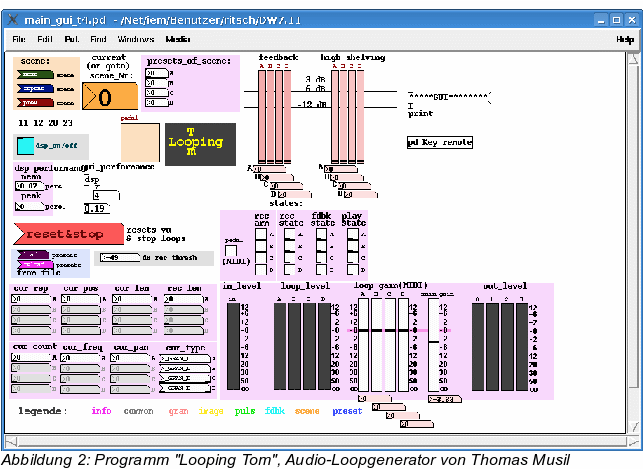Click the blue scene button
Viewport: 643px width, 469px height.
(36, 88)
